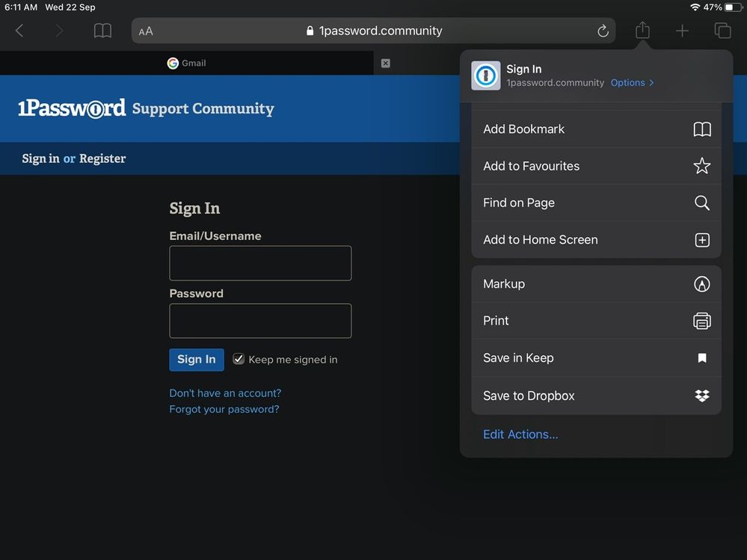Image resolution: width=747 pixels, height=560 pixels.
Task: Open the AA reader view menu
Action: 146,31
